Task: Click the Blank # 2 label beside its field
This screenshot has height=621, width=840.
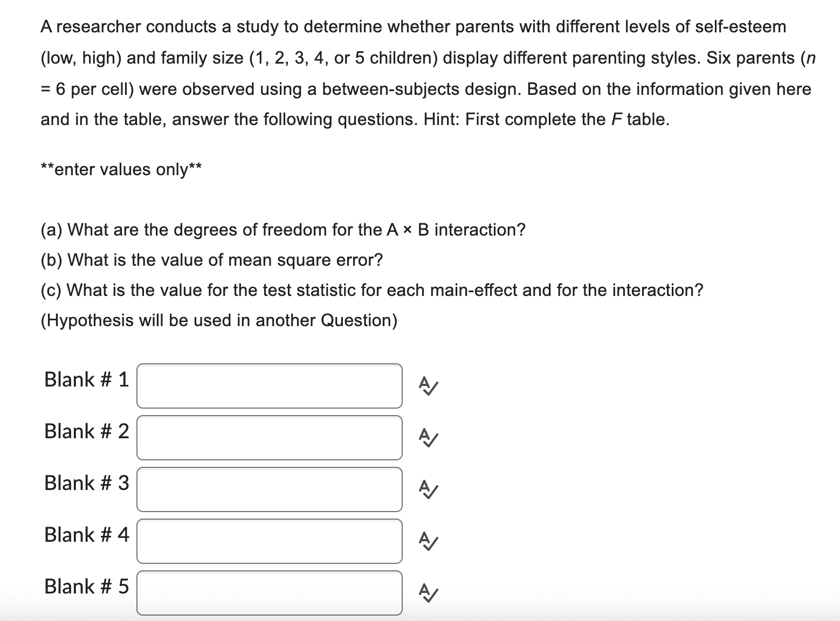Action: (86, 431)
